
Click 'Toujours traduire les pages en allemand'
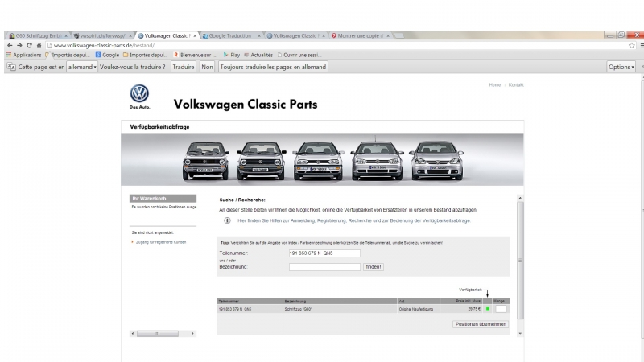coord(273,67)
